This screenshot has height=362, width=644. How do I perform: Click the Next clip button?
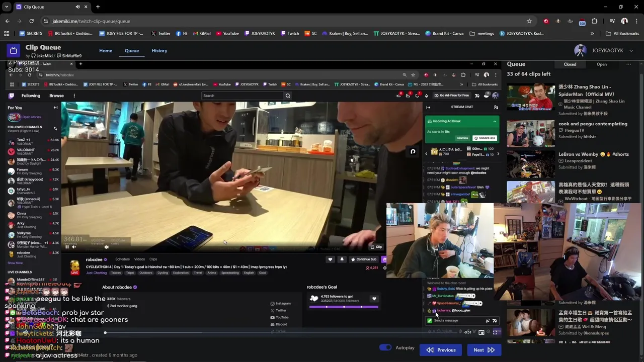(484, 350)
